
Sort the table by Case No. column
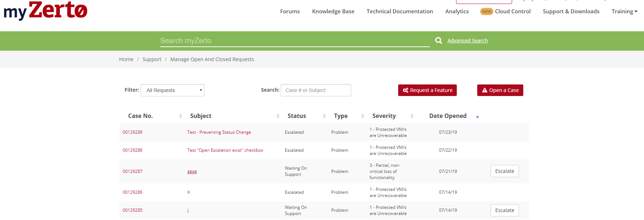[180, 116]
